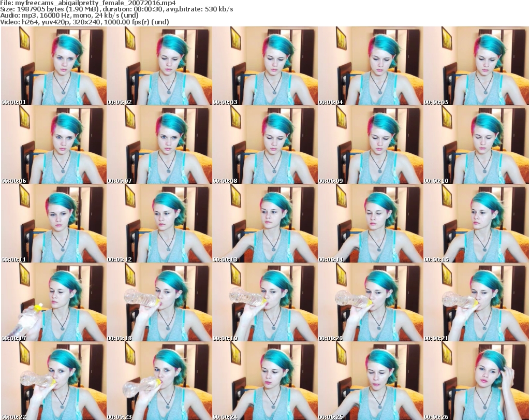This screenshot has width=530, height=420.
Task: Click the thumbnail stamped 00:00:14
Action: click(x=371, y=224)
